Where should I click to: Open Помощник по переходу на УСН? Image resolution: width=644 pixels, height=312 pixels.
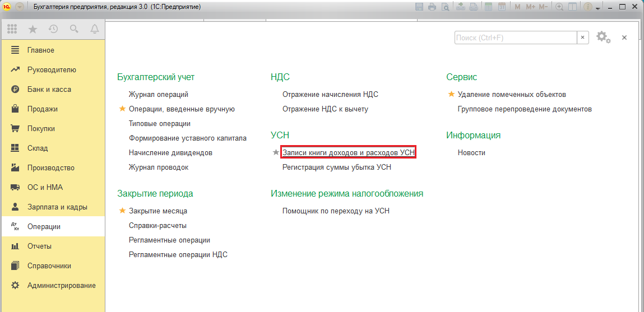tap(335, 211)
